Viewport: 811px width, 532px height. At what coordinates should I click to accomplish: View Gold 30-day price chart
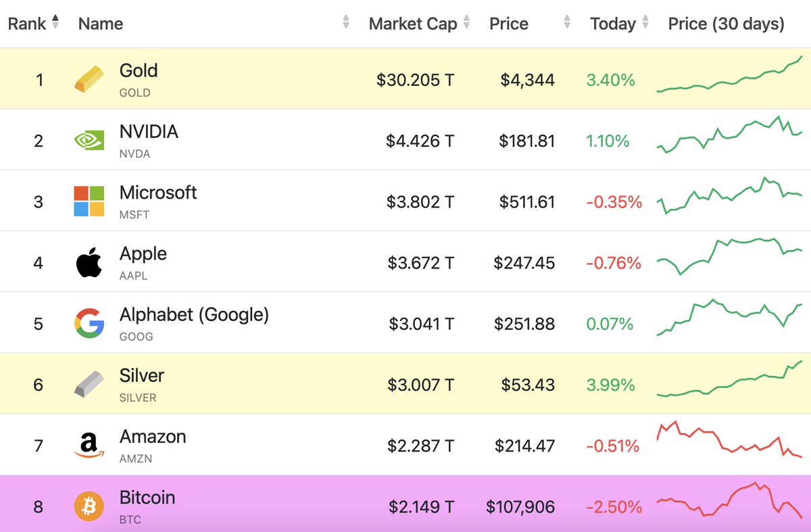pyautogui.click(x=729, y=74)
